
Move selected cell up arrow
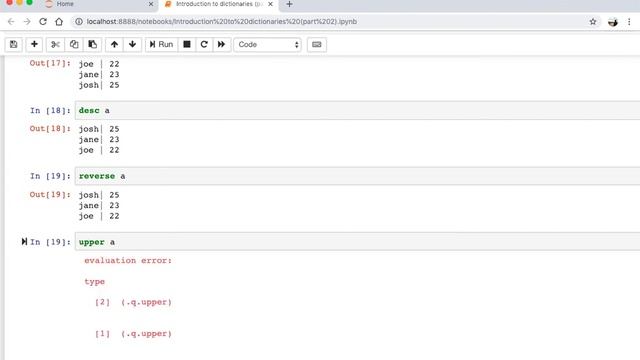tap(114, 44)
